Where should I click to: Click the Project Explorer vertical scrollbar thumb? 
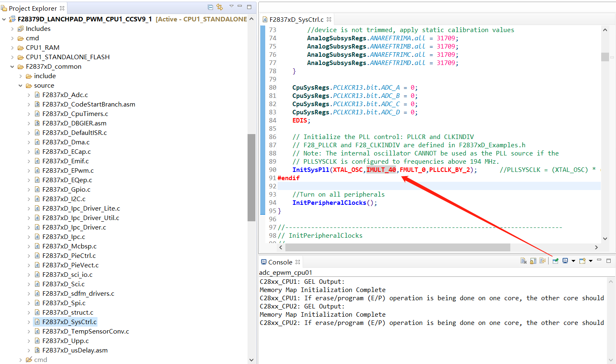tap(251, 178)
